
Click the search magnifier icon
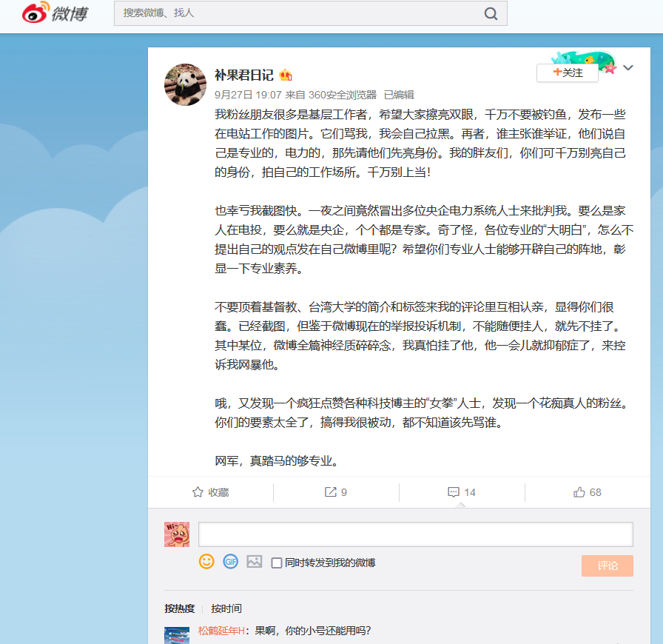coord(491,13)
